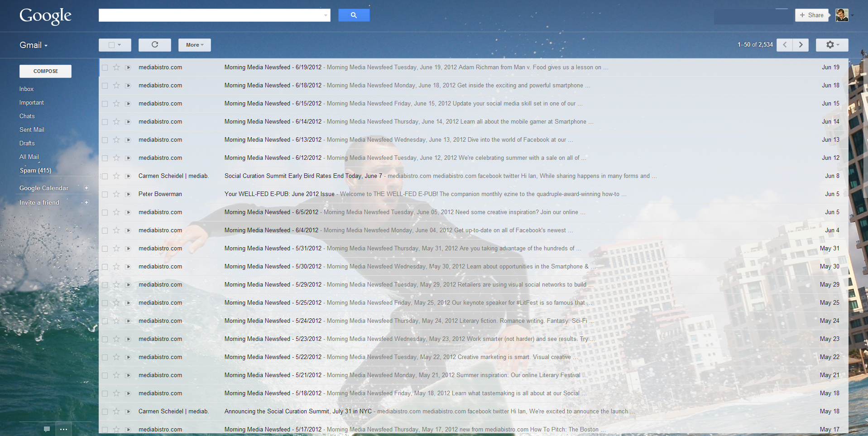868x436 pixels.
Task: Check the 6/13/2012 Newsfeed email checkbox
Action: (105, 140)
